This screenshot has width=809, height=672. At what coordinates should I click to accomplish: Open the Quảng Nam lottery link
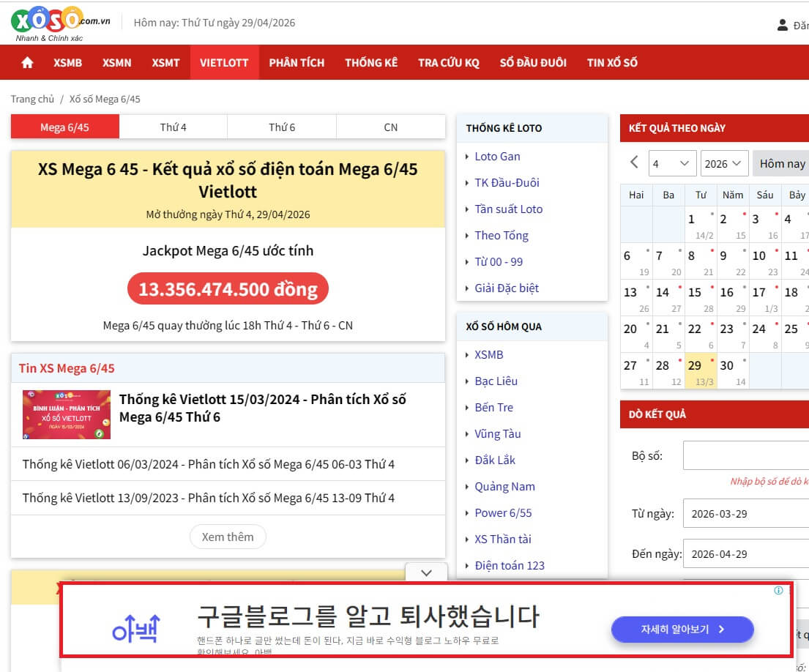point(504,486)
